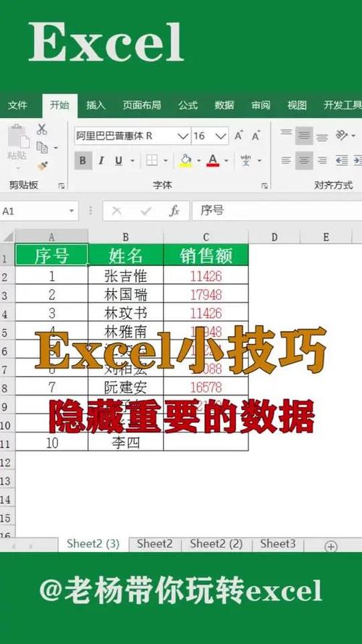The height and width of the screenshot is (644, 362).
Task: Click the Cut scissors icon
Action: click(x=41, y=130)
